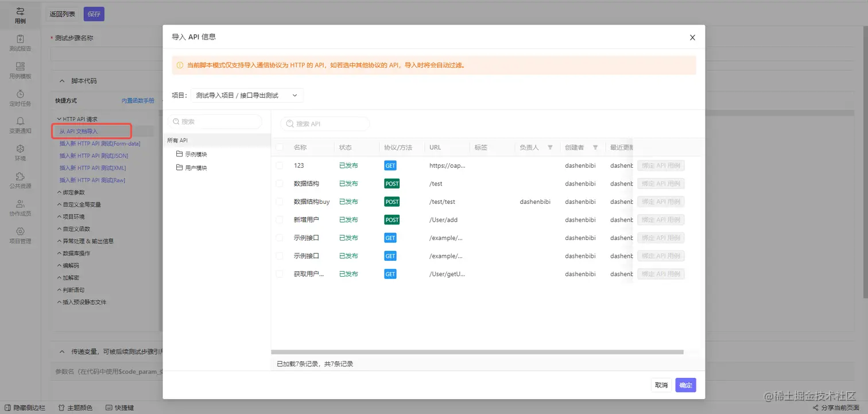Open the 用例 section in the sidebar
Viewport: 868px width, 414px height.
[20, 16]
